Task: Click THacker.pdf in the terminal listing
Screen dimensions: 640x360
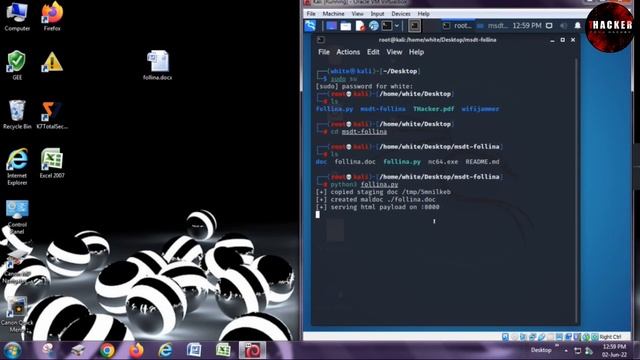Action: coord(433,109)
